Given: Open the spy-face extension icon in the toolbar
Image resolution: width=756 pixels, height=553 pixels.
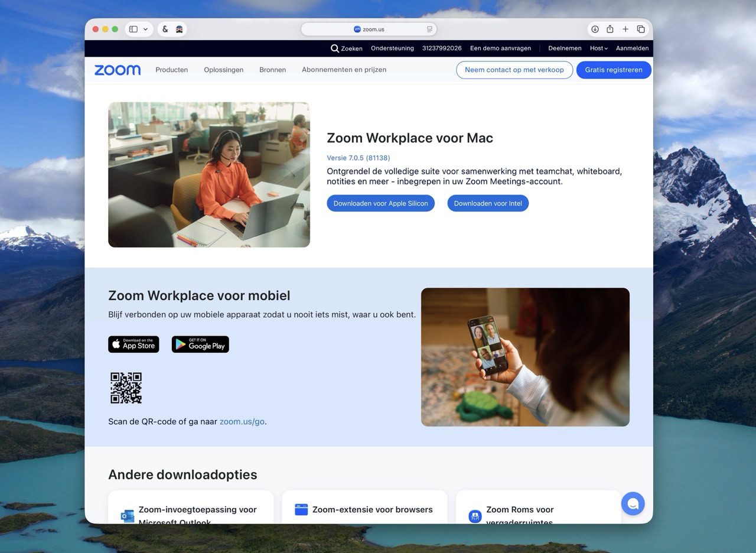Looking at the screenshot, I should pyautogui.click(x=179, y=29).
